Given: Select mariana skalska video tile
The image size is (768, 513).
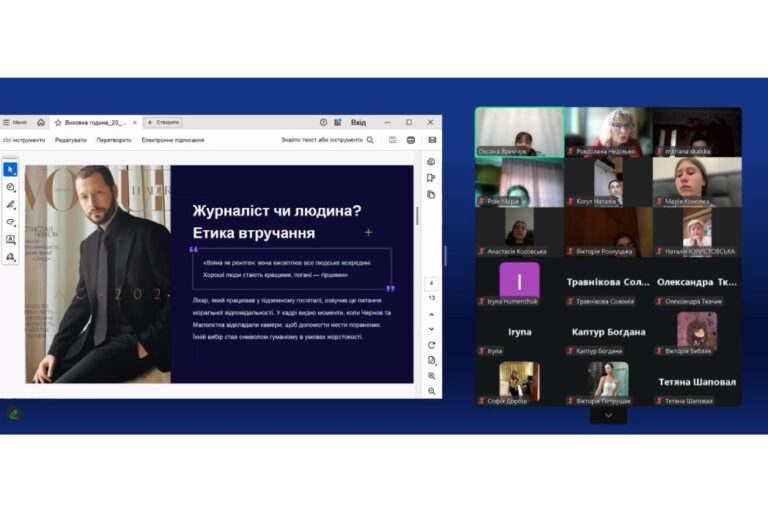Looking at the screenshot, I should point(697,132).
